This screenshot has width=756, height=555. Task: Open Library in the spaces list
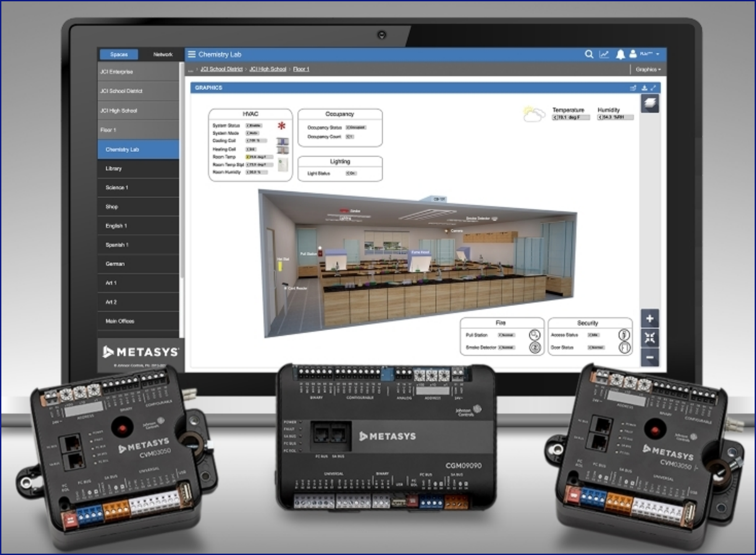click(138, 169)
